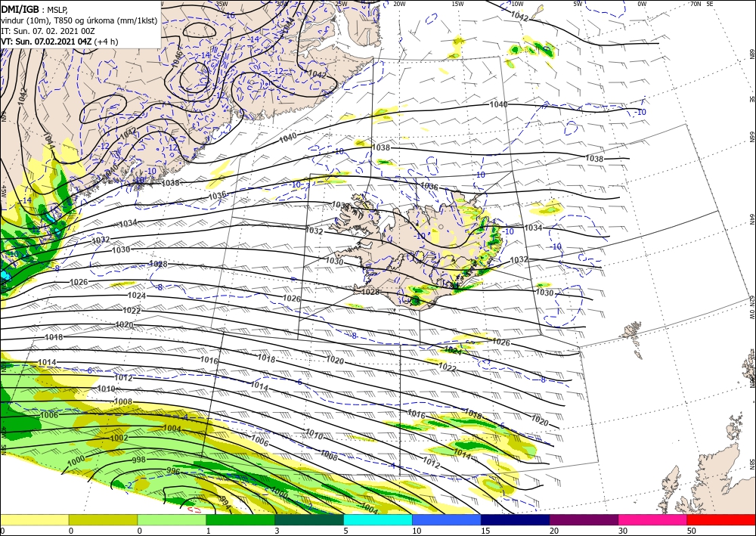Image resolution: width=756 pixels, height=536 pixels.
Task: Click the 998 isobar label
Action: [139, 460]
